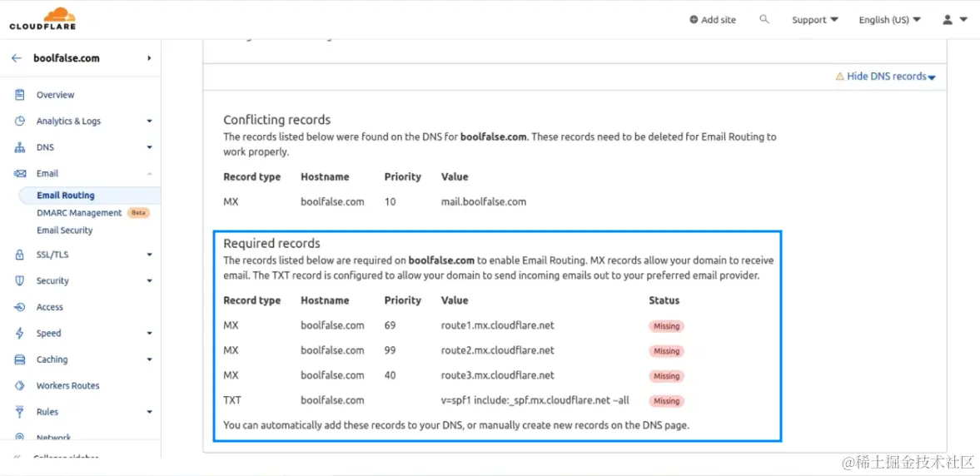980x476 pixels.
Task: Open the Support dropdown
Action: tap(815, 20)
